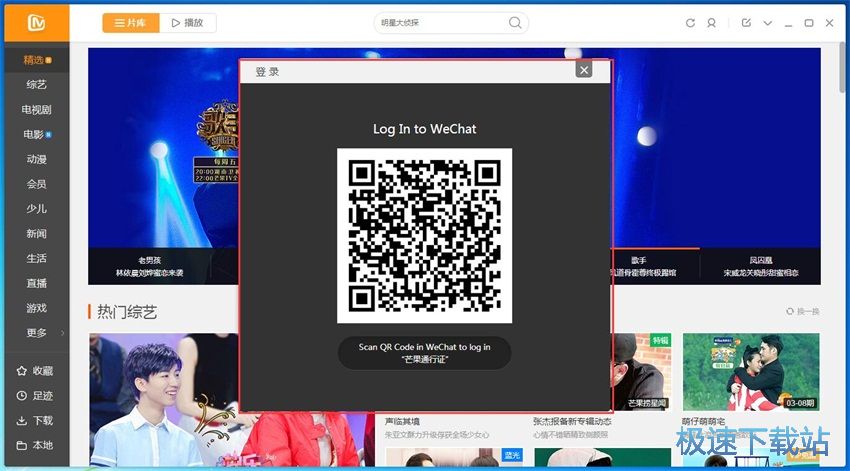Open the 直播 live category
The width and height of the screenshot is (850, 471).
point(37,283)
